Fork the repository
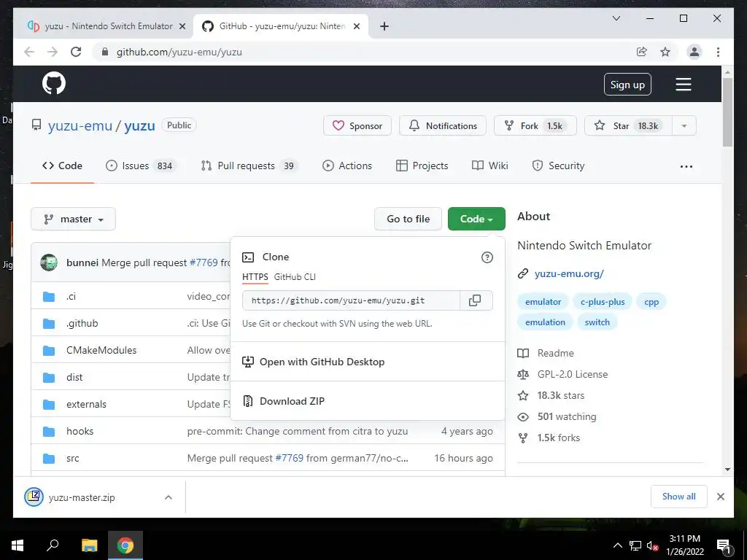The image size is (747, 560). [535, 125]
